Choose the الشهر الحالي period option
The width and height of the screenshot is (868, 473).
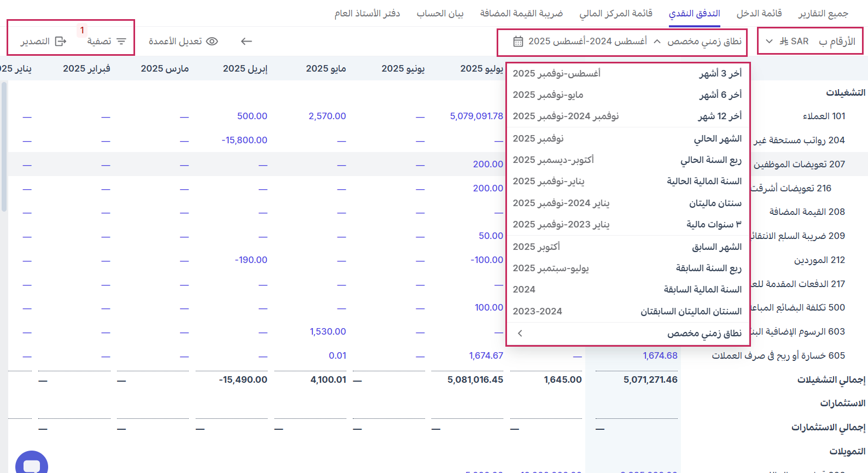pyautogui.click(x=627, y=139)
